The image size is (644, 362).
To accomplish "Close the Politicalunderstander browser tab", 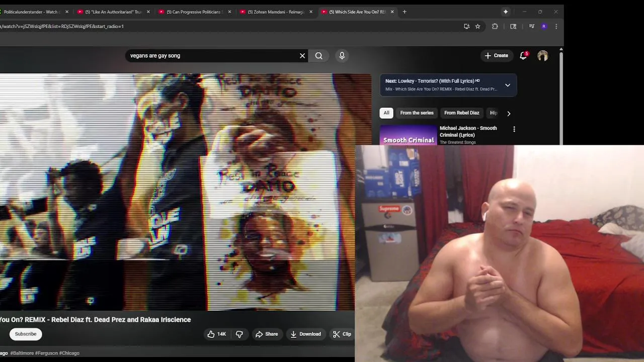I will (x=67, y=12).
